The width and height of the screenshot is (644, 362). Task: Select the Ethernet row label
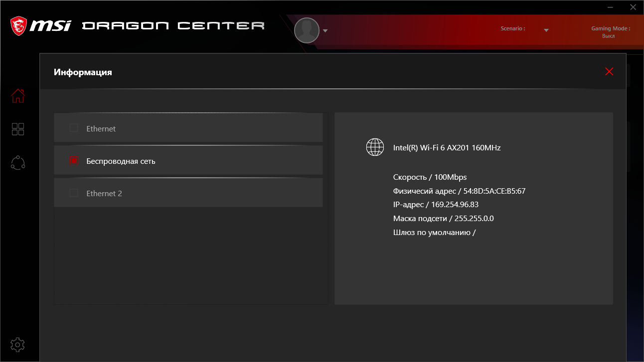(x=101, y=128)
